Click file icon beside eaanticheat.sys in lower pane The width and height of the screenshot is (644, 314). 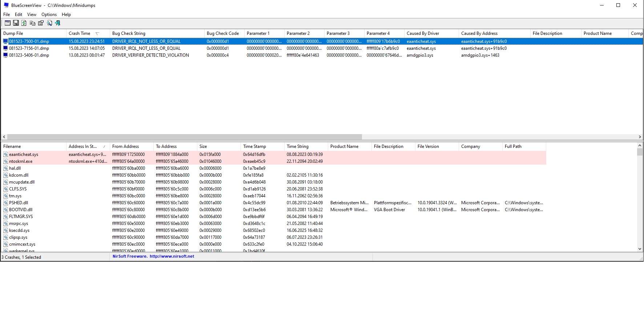click(5, 154)
